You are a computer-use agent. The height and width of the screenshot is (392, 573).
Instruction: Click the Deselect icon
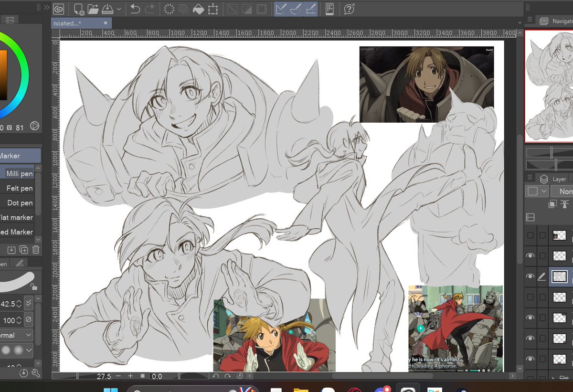(232, 9)
